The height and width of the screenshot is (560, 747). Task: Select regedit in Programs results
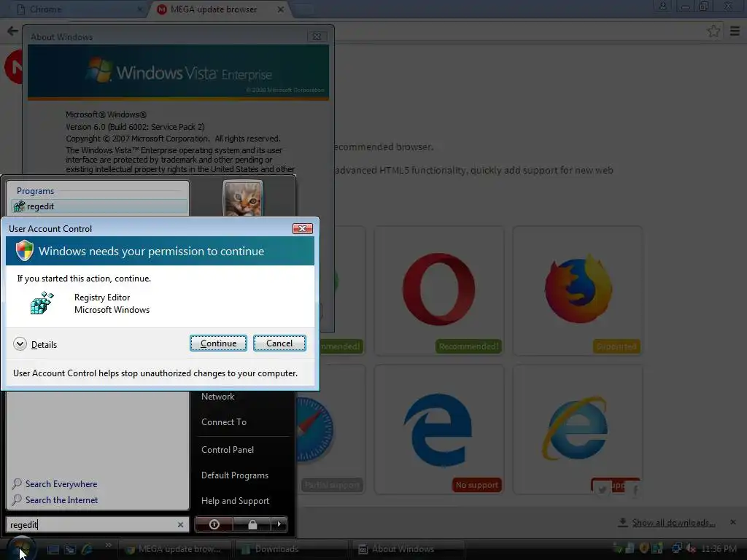click(x=99, y=206)
